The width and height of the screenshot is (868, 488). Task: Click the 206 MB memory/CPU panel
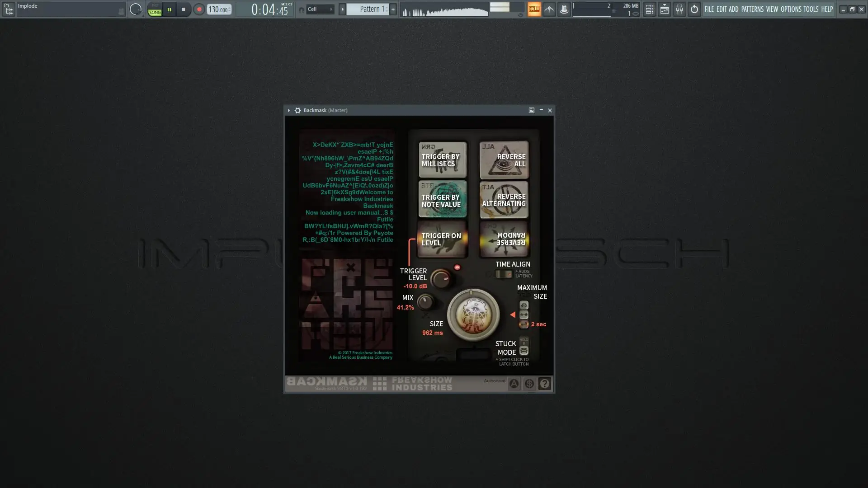(606, 9)
